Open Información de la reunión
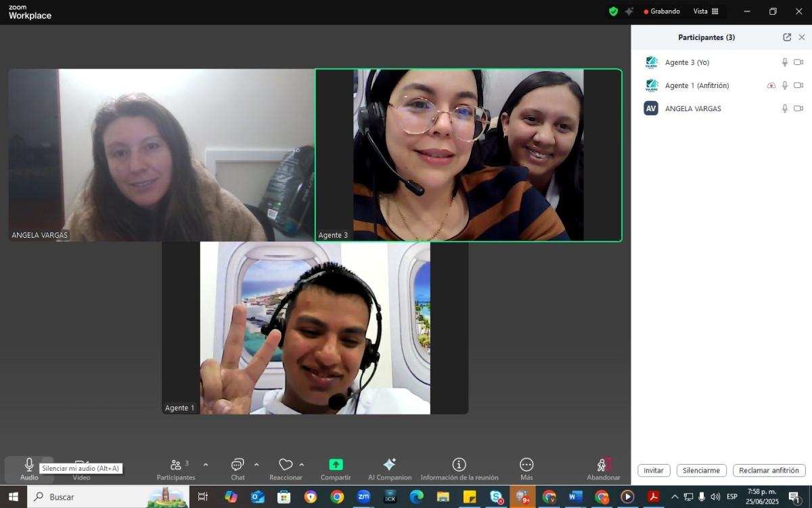This screenshot has height=508, width=812. (x=459, y=465)
